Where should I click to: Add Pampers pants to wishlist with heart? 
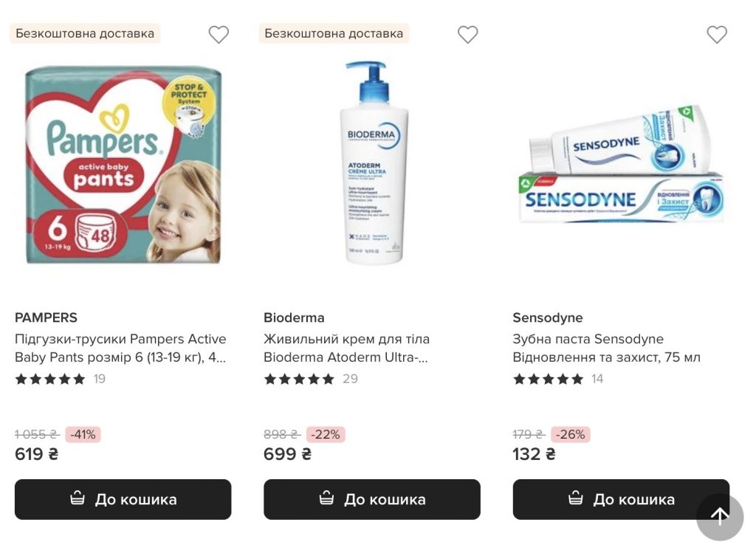click(219, 35)
